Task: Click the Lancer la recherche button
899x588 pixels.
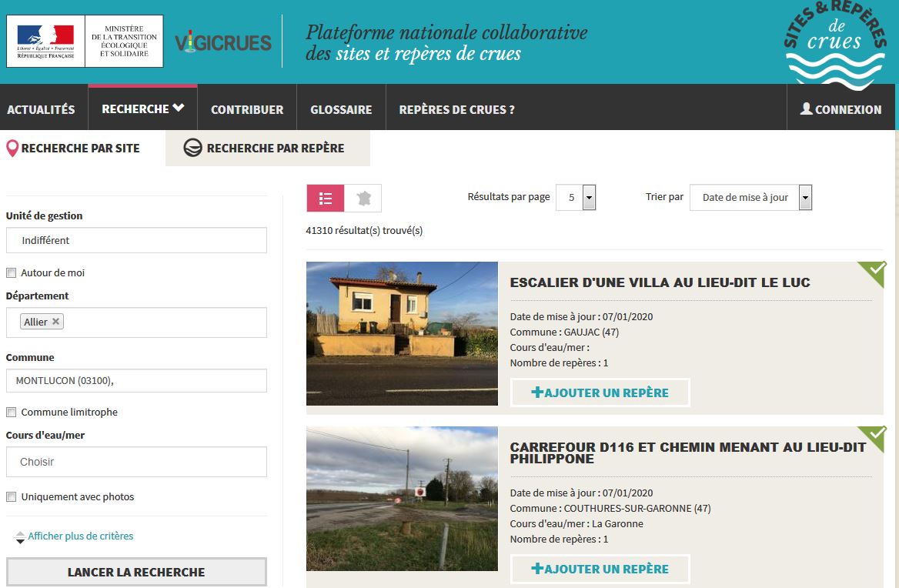Action: (136, 572)
